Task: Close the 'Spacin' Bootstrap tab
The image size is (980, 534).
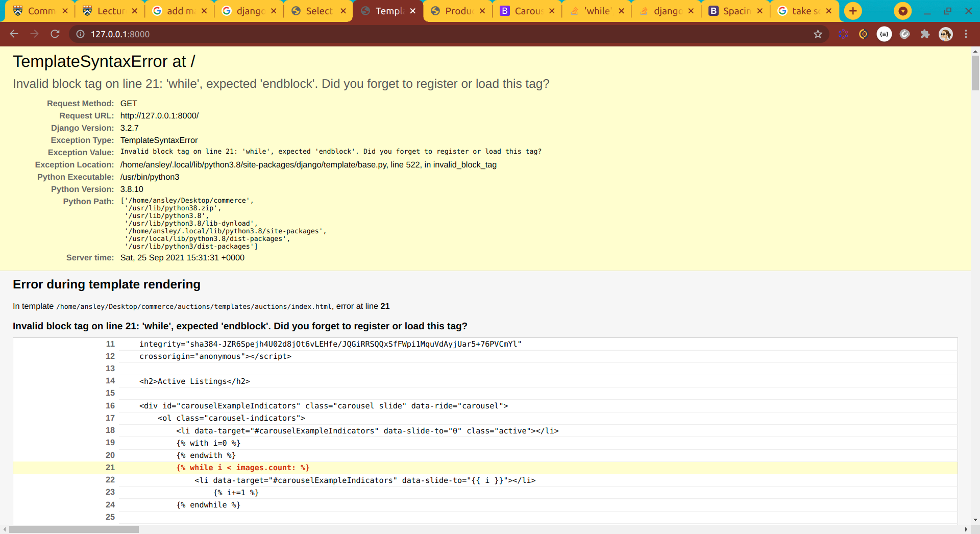Action: (x=760, y=11)
